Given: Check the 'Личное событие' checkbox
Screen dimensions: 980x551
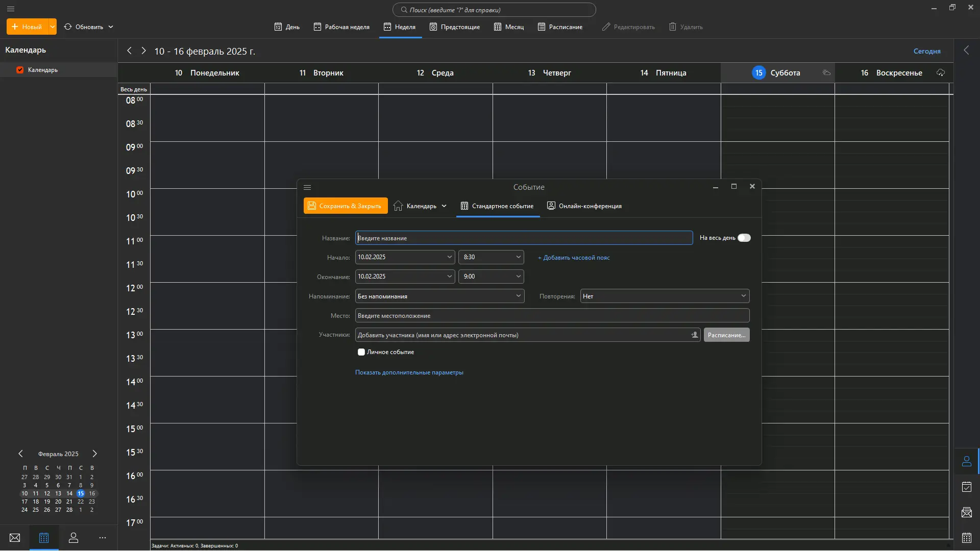Looking at the screenshot, I should pyautogui.click(x=361, y=352).
